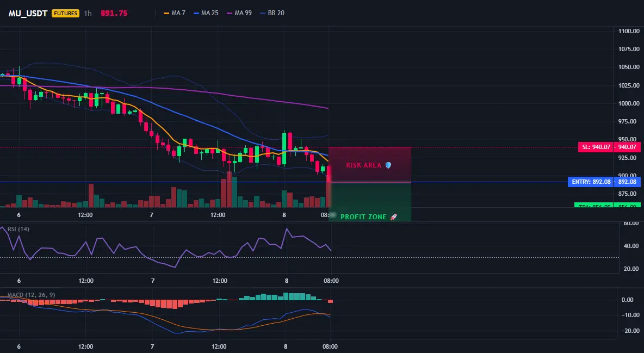Click the 1000.00 price axis label
This screenshot has height=353, width=644.
pos(629,103)
